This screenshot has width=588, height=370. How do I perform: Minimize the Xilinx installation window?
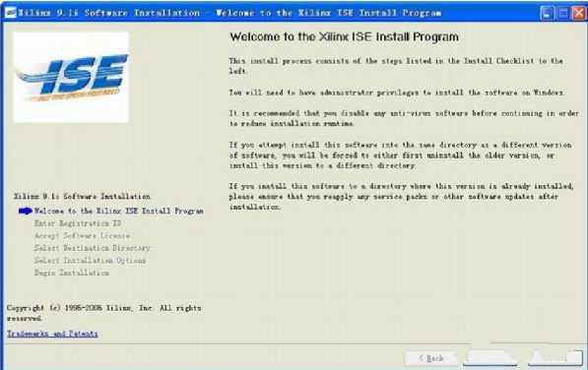548,13
